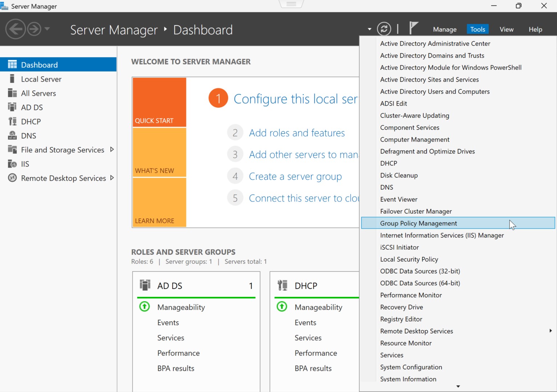
Task: Click the back navigation arrow icon
Action: point(16,29)
